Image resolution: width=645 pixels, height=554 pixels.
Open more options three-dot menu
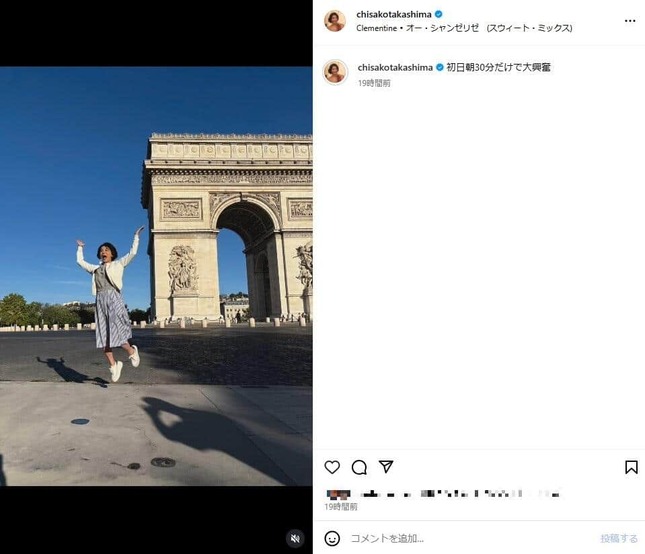pyautogui.click(x=630, y=21)
